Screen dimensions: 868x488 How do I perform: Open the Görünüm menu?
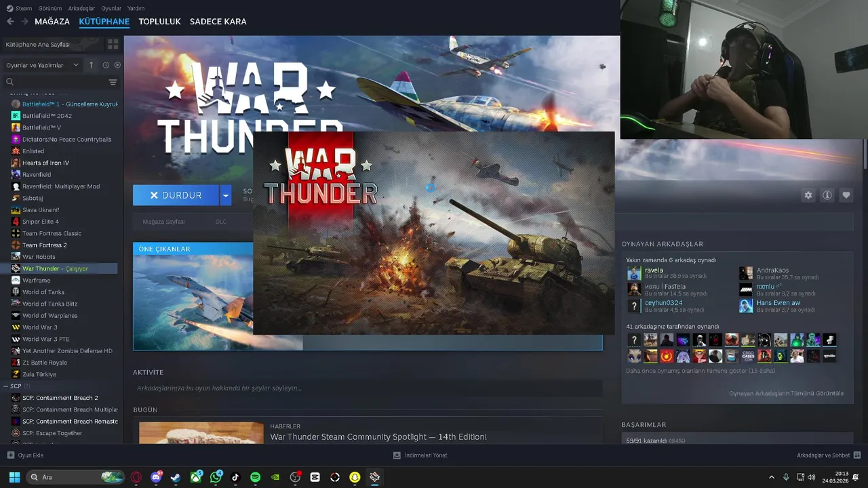pyautogui.click(x=50, y=8)
